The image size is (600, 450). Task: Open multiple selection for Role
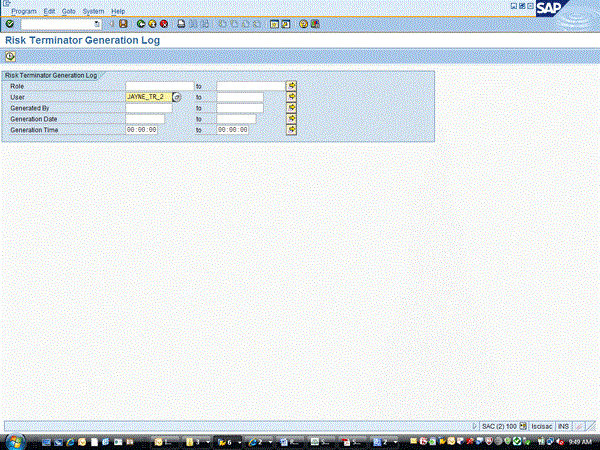[x=292, y=86]
